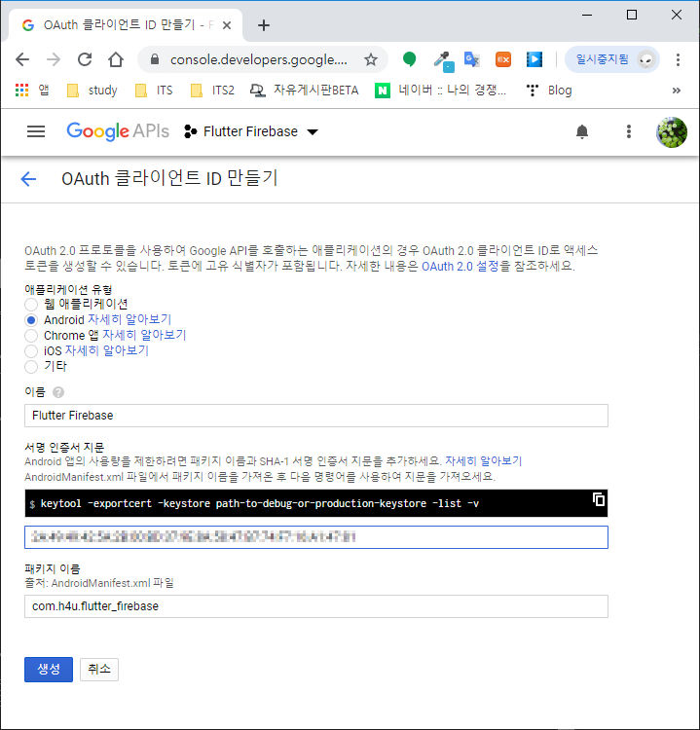Open the notifications bell
Screen dimensions: 700x730
tap(582, 131)
